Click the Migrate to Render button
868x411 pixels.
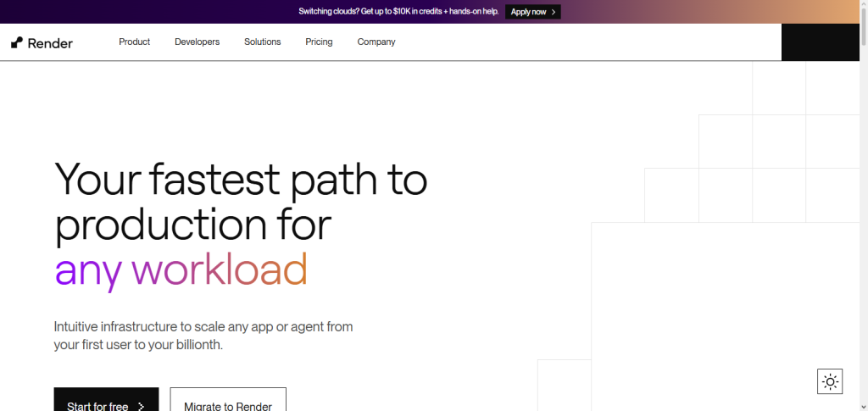228,399
